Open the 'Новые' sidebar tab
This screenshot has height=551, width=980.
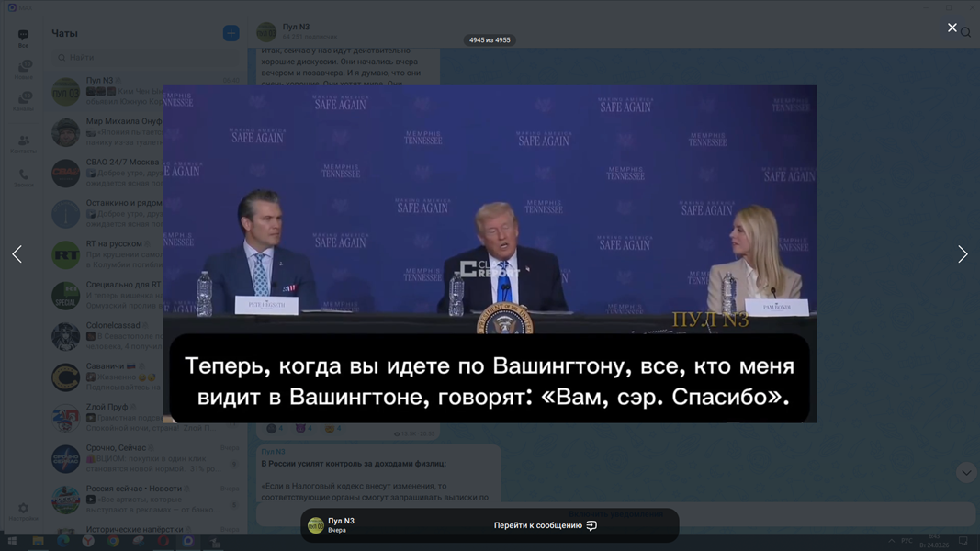click(23, 70)
